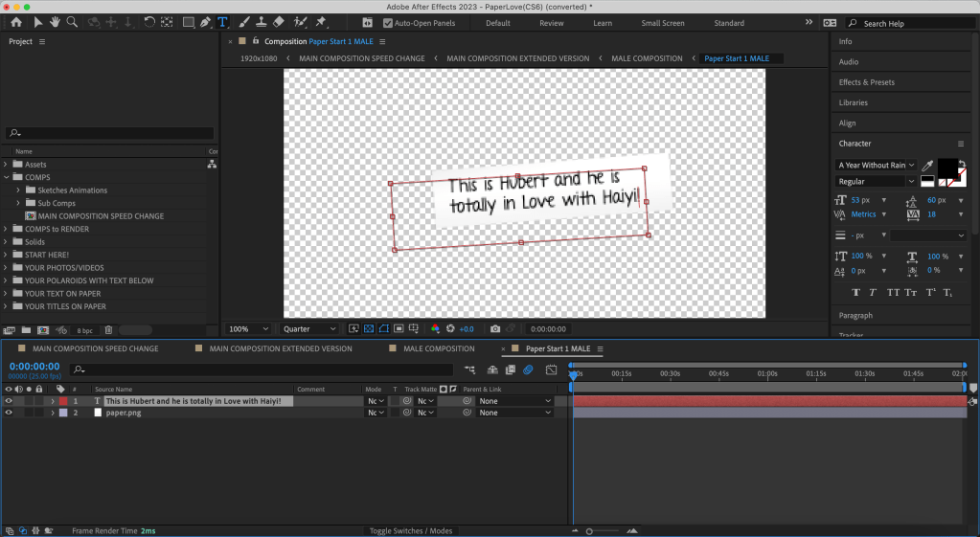980x537 pixels.
Task: Click the eyedropper in Character panel
Action: (x=927, y=166)
